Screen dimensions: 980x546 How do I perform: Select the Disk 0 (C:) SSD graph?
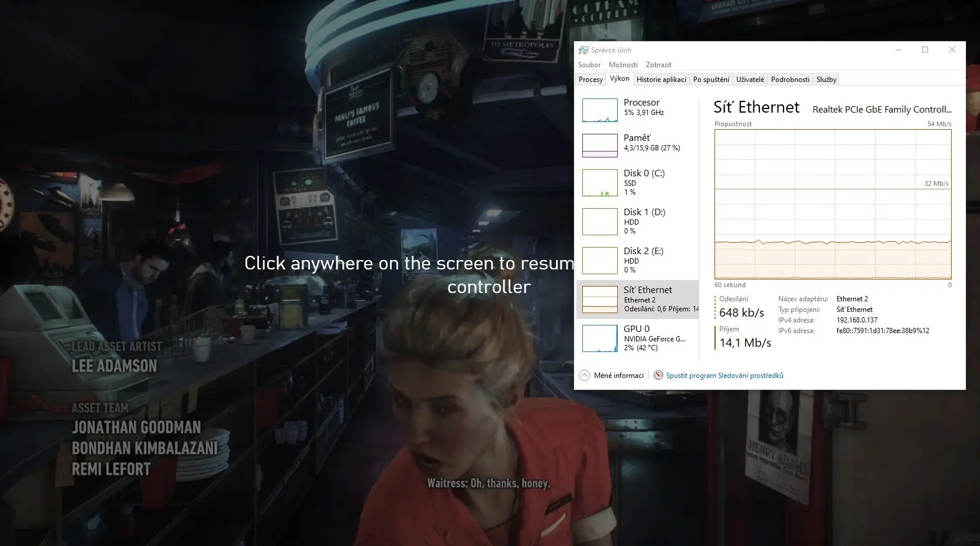point(600,183)
